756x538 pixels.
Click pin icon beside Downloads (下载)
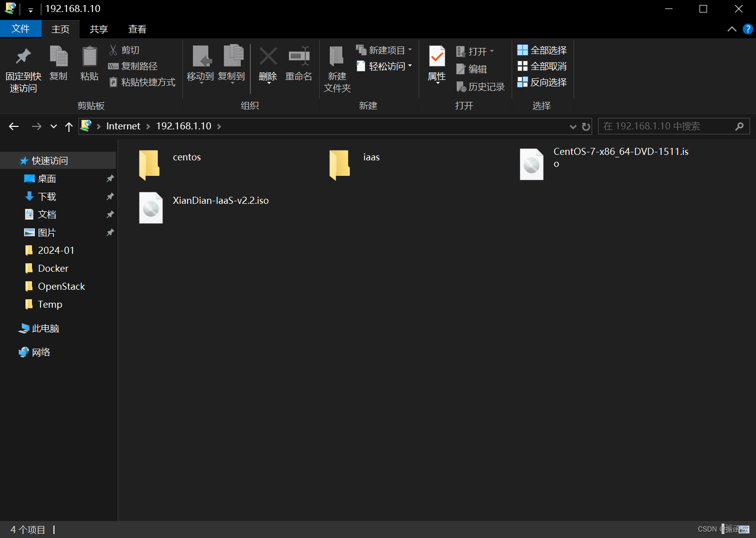pyautogui.click(x=110, y=196)
